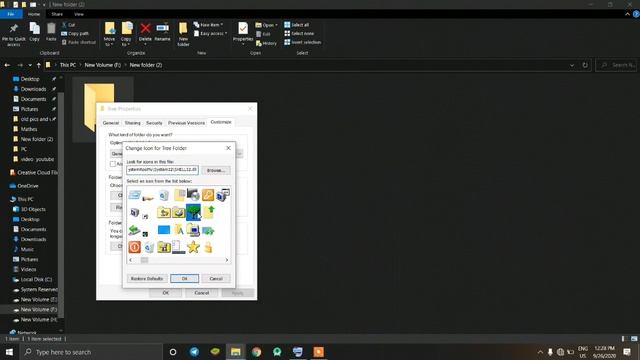Screen dimensions: 640x360
Task: Choose the orange key icon
Action: coord(208,195)
